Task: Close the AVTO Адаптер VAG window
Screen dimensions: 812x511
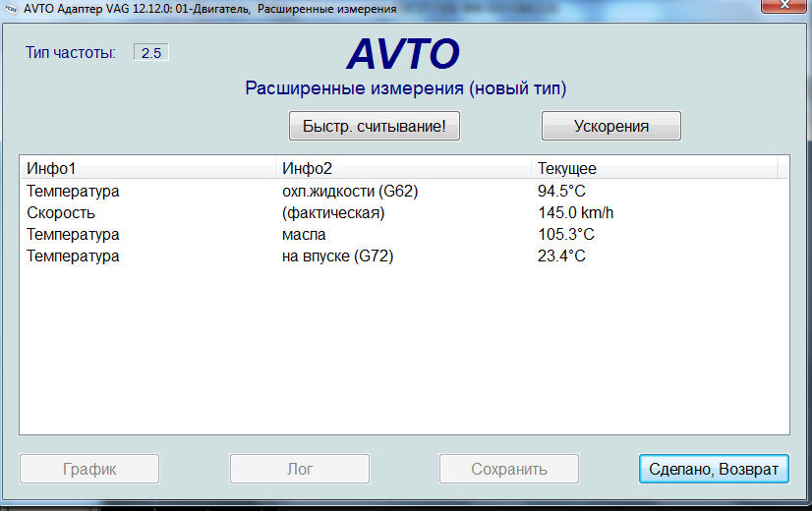Action: [x=784, y=5]
